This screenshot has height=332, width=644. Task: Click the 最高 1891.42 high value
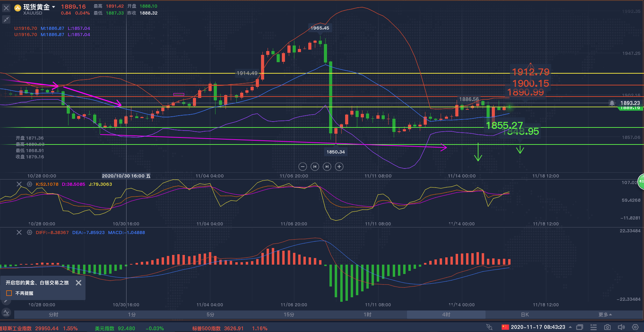click(x=108, y=6)
